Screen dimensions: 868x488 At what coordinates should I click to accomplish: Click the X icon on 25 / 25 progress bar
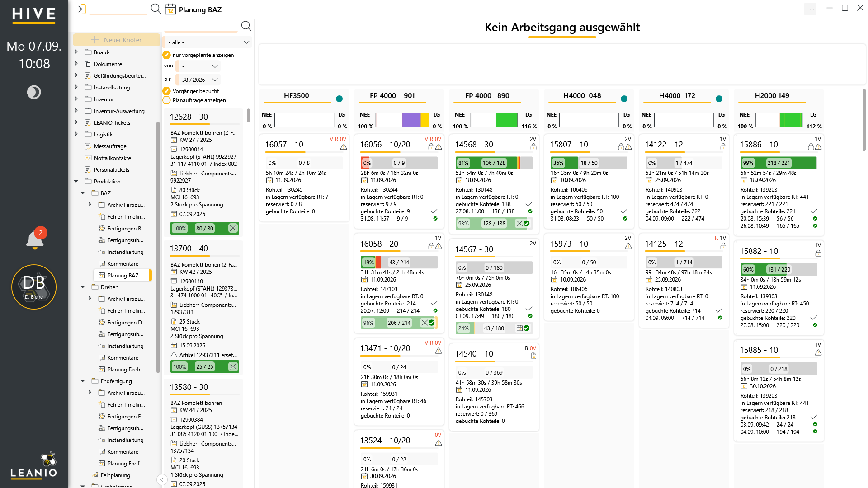233,366
